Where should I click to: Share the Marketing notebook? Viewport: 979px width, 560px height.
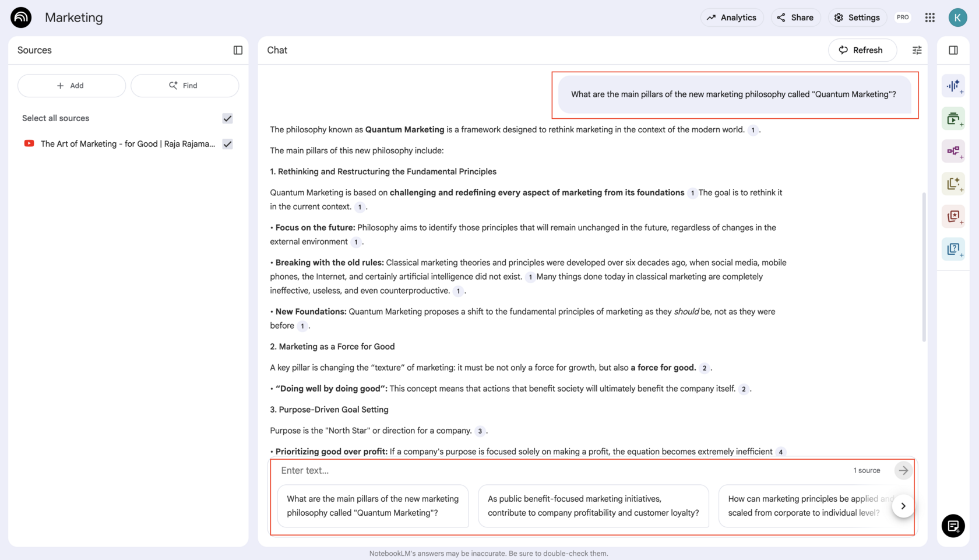795,17
